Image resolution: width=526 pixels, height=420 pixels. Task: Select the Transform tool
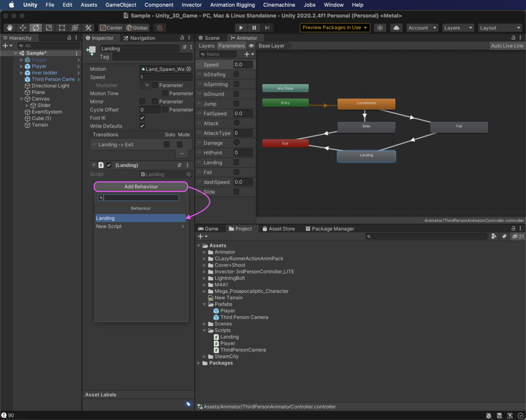[75, 28]
